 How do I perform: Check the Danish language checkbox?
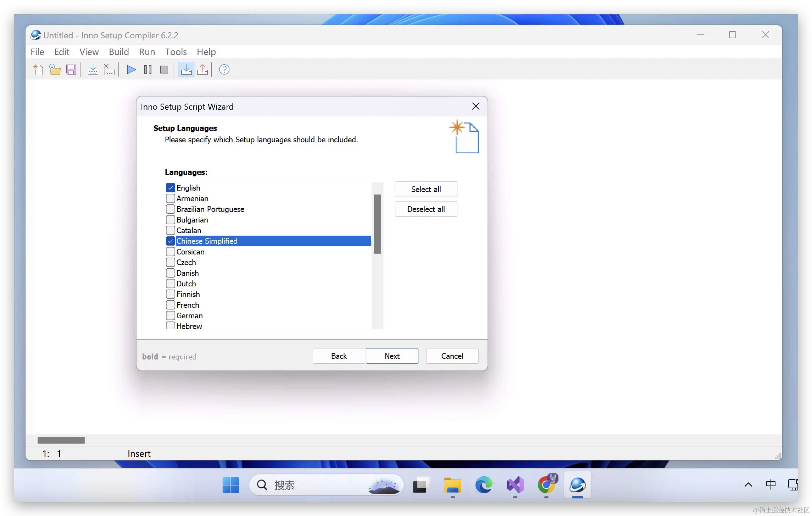171,273
